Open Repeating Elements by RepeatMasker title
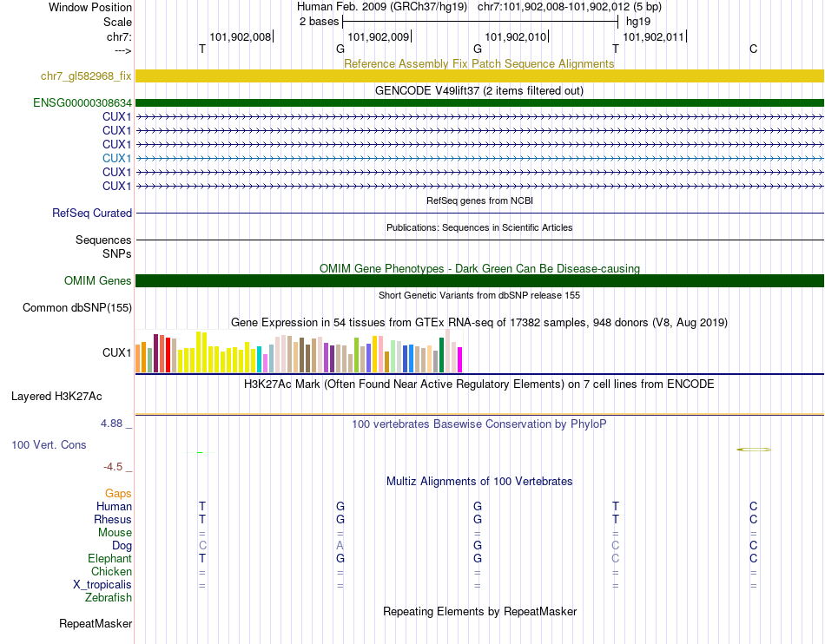The width and height of the screenshot is (825, 644). (479, 611)
